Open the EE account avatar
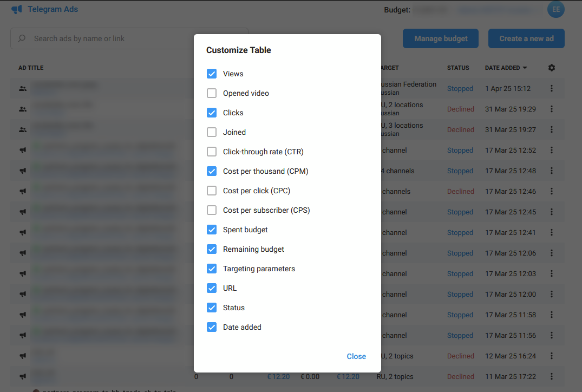Viewport: 582px width, 392px height. point(555,9)
